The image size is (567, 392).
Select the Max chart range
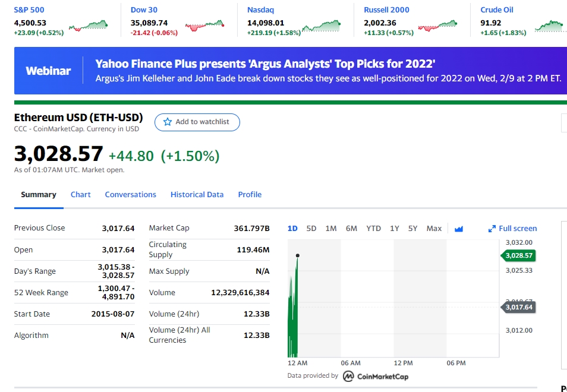434,229
